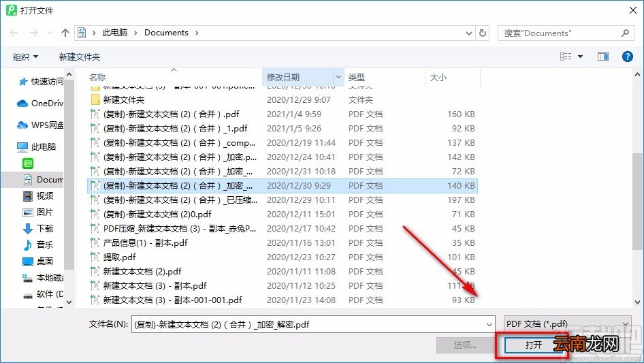Click the 新建文件夹 folder icon
Screen dimensions: 644x363
(95, 99)
